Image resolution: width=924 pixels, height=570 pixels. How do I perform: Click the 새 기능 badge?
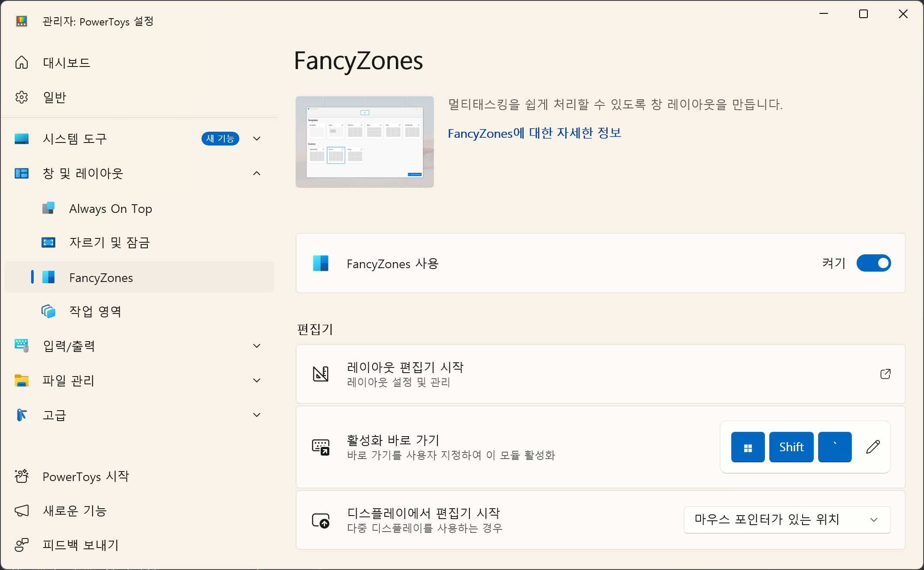pos(220,139)
